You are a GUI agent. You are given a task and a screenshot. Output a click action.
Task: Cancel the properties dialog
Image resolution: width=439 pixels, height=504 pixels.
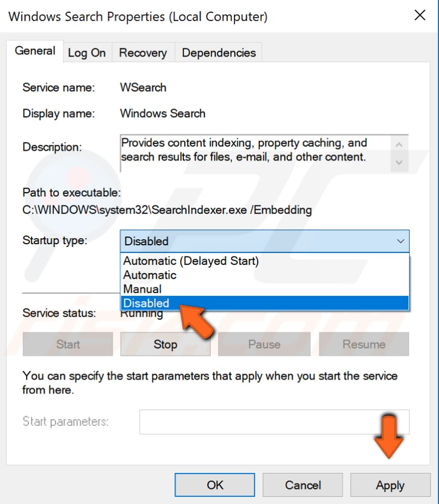pos(302,485)
